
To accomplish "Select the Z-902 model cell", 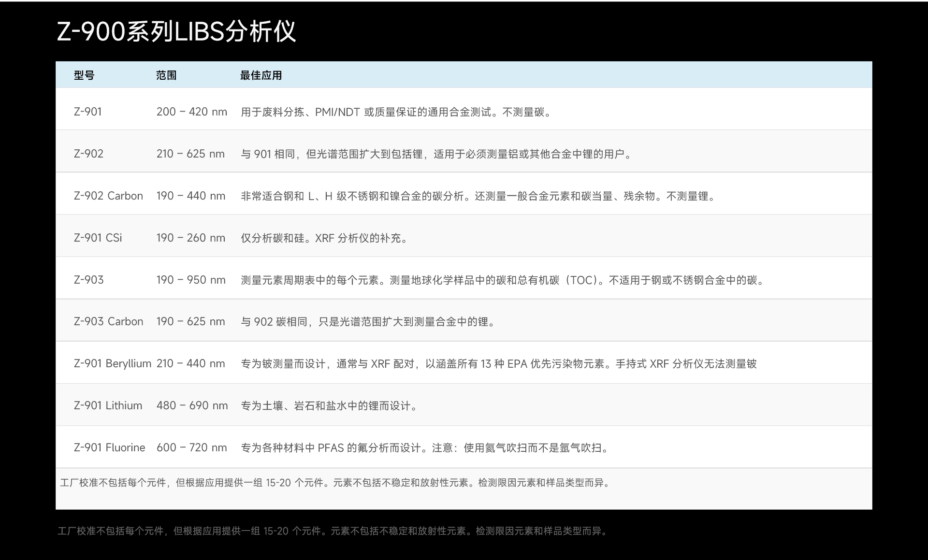I will 88,154.
